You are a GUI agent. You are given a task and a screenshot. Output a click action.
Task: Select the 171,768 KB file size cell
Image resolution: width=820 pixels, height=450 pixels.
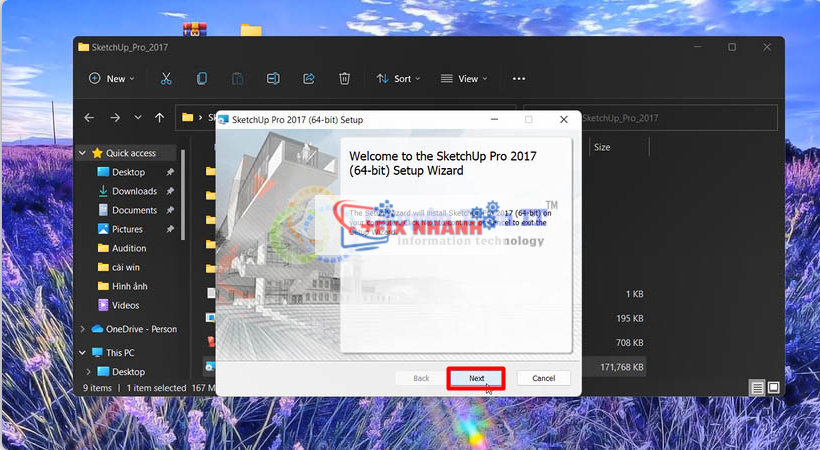tap(621, 367)
